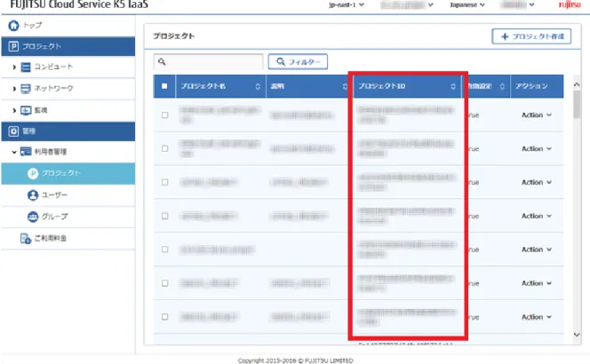Click the ユーザー person icon
Screen dimensions: 590x364
[33, 195]
